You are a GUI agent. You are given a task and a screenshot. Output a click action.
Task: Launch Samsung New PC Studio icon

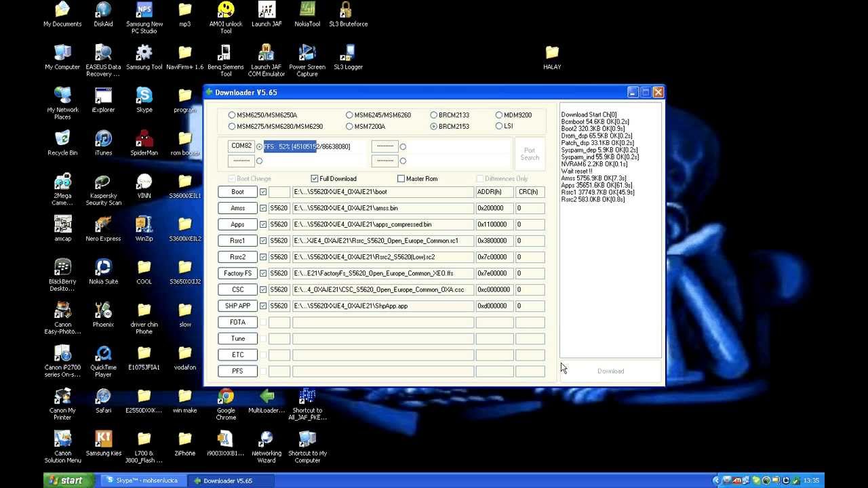pos(144,18)
